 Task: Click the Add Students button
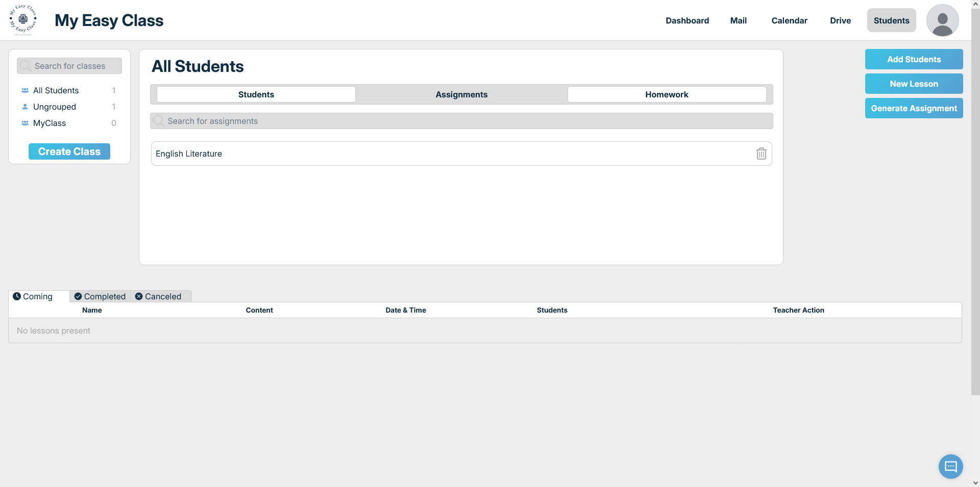click(x=914, y=59)
